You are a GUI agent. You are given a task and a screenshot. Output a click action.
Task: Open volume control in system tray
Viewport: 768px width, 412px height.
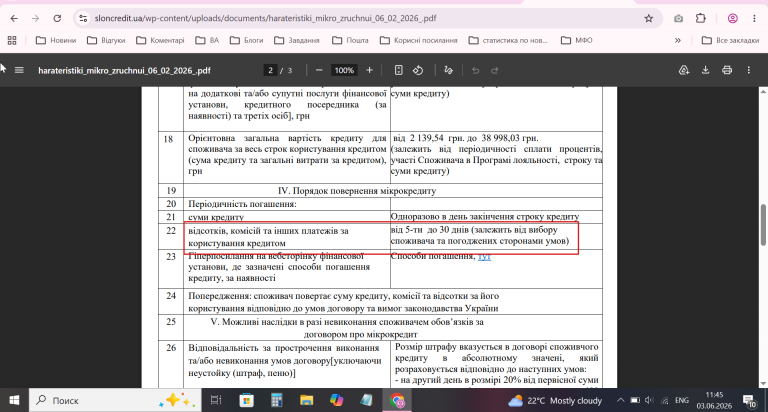pos(649,400)
